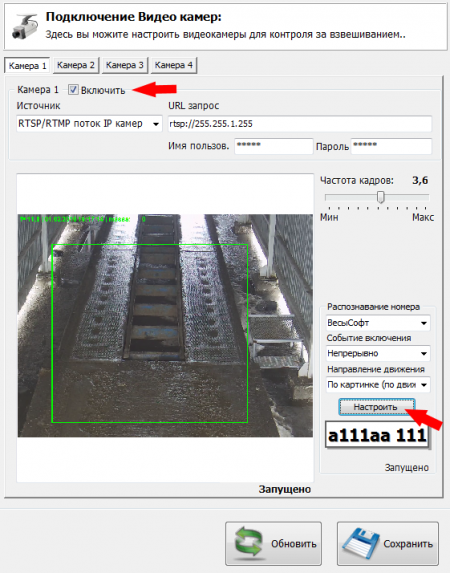This screenshot has width=450, height=573.
Task: Open the Источник source dropdown
Action: (89, 124)
